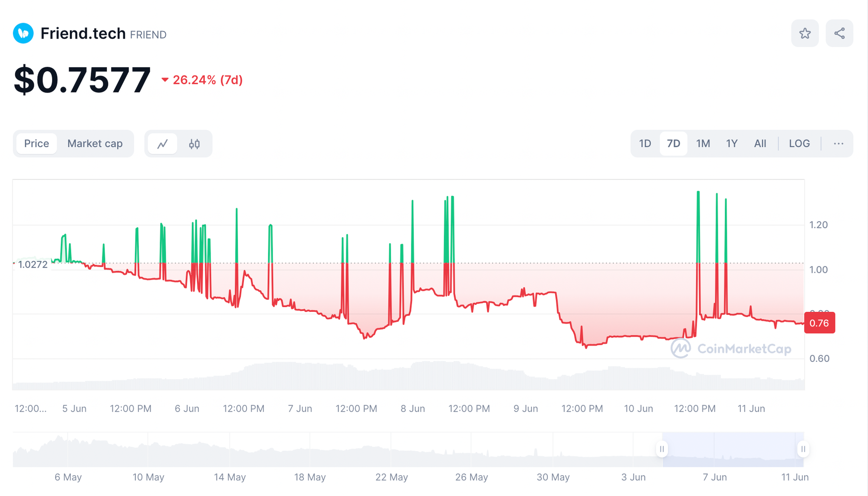Choose the 1Y time range

[732, 144]
